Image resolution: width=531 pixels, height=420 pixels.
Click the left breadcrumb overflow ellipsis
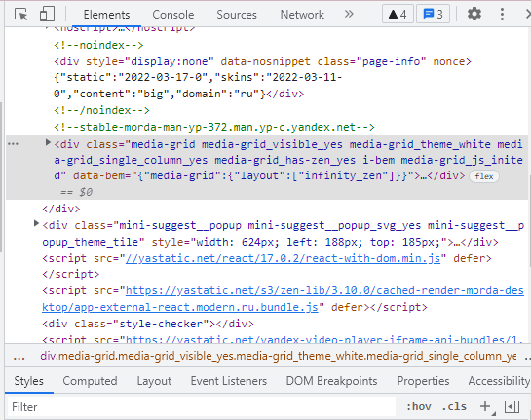[x=19, y=357]
